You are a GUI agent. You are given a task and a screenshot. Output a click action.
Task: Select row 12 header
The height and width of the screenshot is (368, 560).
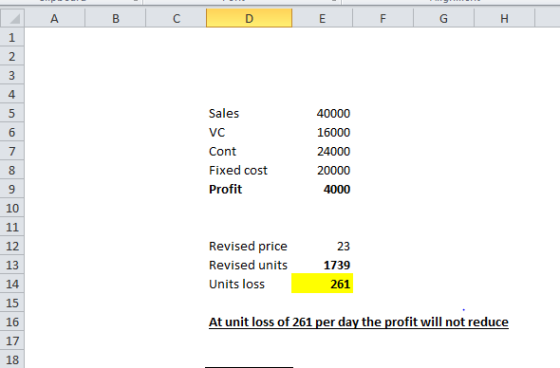point(12,246)
